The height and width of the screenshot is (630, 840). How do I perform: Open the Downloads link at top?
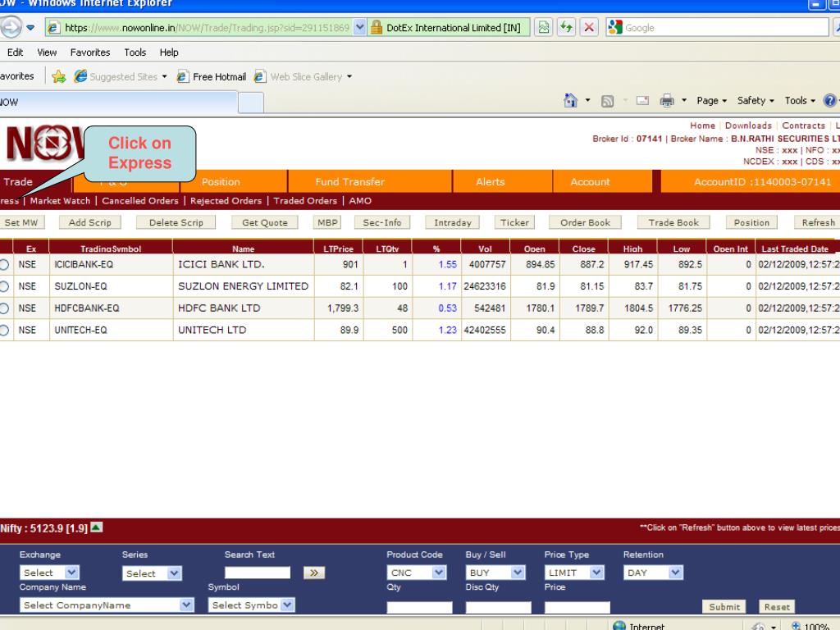[748, 126]
